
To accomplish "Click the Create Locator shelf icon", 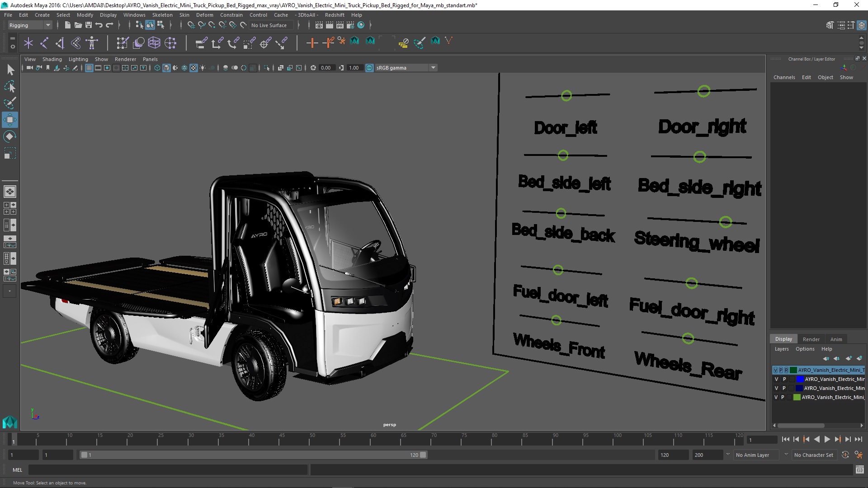I will click(x=28, y=43).
